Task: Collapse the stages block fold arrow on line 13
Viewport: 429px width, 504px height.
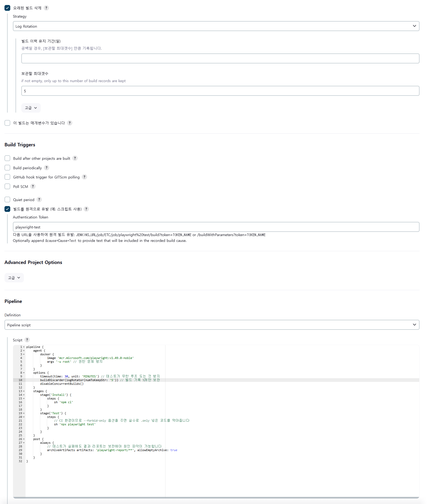Action: point(24,391)
